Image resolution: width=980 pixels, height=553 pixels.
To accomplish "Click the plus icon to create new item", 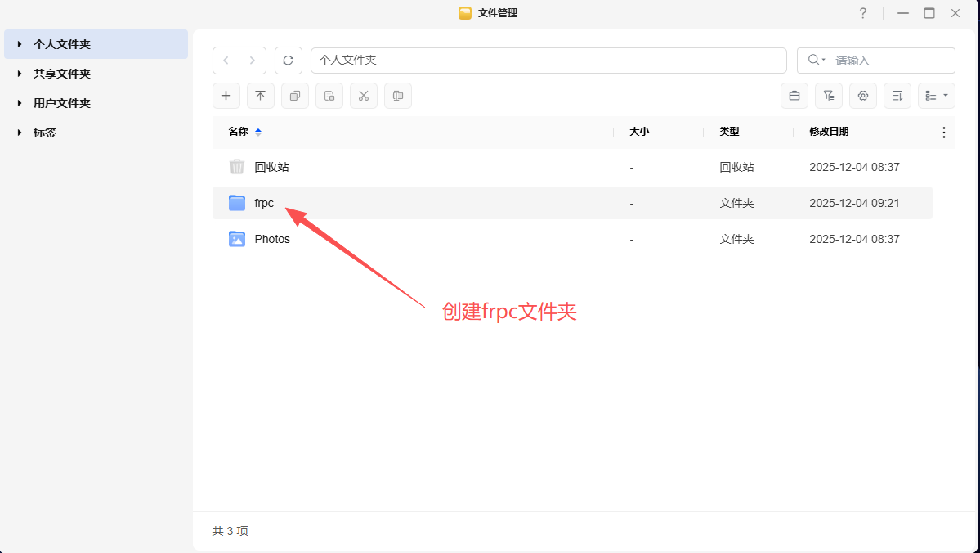I will click(226, 96).
